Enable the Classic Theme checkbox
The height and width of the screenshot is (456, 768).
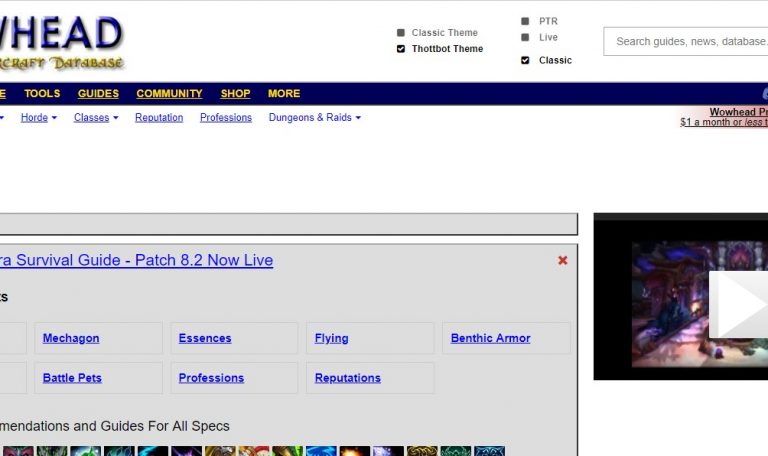[401, 33]
